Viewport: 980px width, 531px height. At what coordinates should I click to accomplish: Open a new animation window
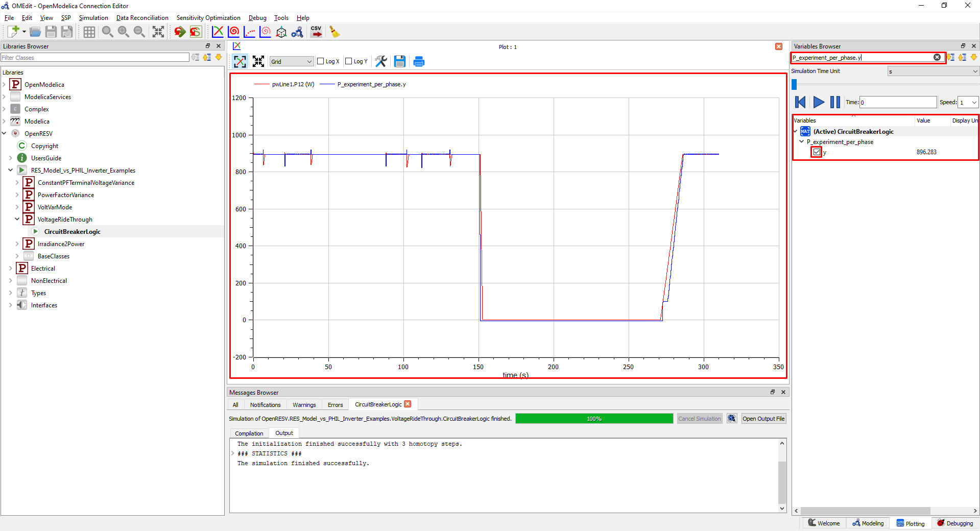point(281,32)
